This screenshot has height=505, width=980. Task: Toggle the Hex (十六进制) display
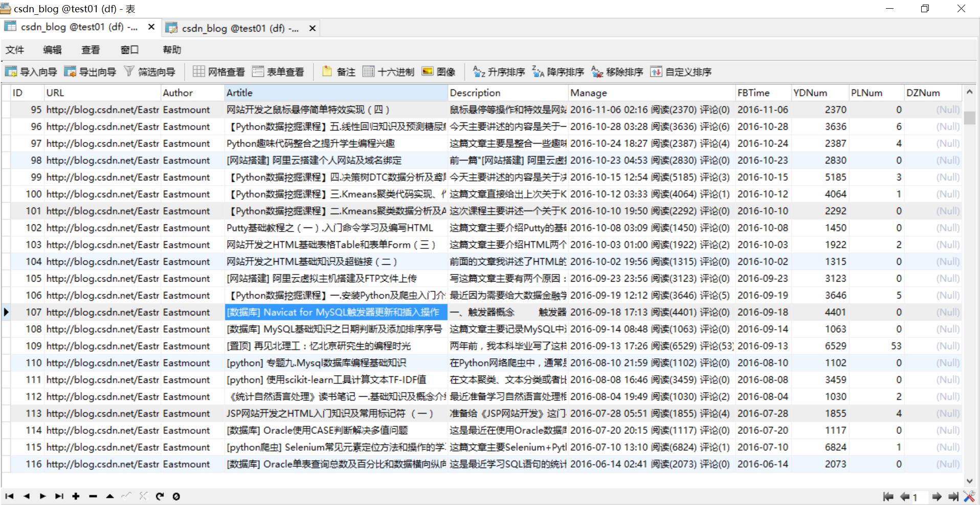pyautogui.click(x=389, y=72)
